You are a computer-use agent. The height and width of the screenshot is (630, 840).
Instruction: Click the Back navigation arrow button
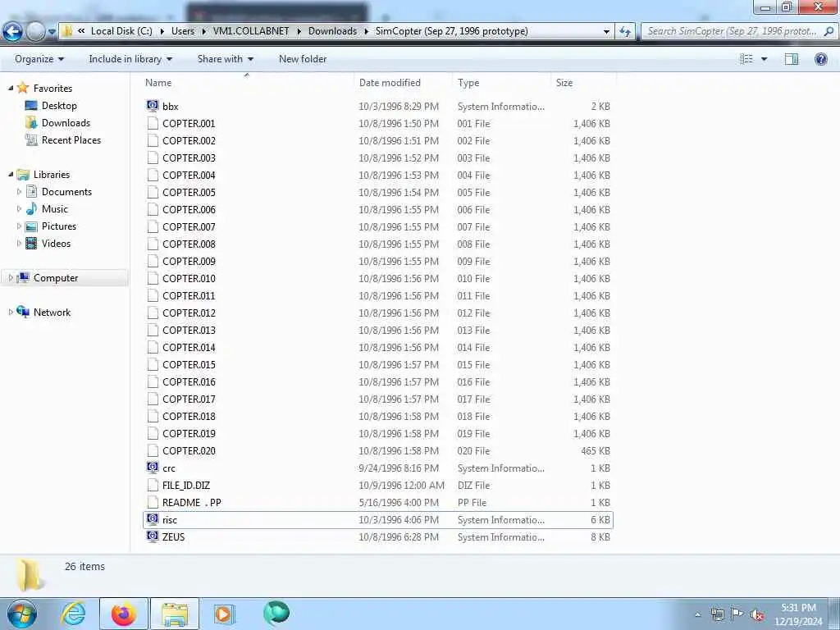(13, 32)
